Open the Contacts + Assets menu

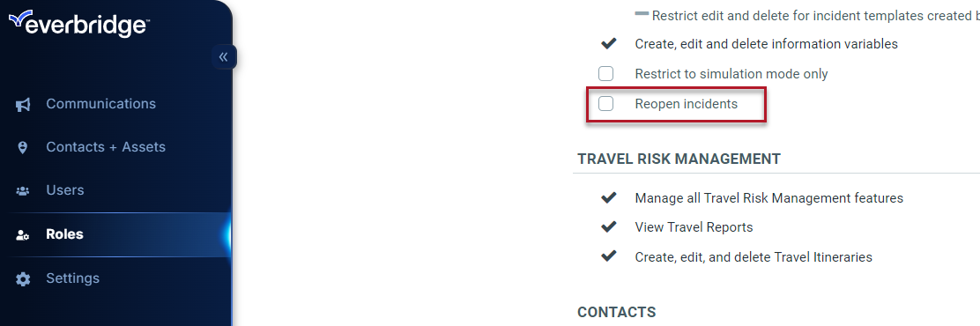coord(106,147)
